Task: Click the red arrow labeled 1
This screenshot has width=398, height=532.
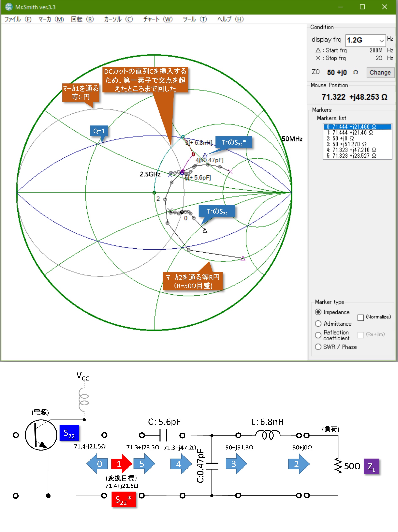Action: pos(122,464)
